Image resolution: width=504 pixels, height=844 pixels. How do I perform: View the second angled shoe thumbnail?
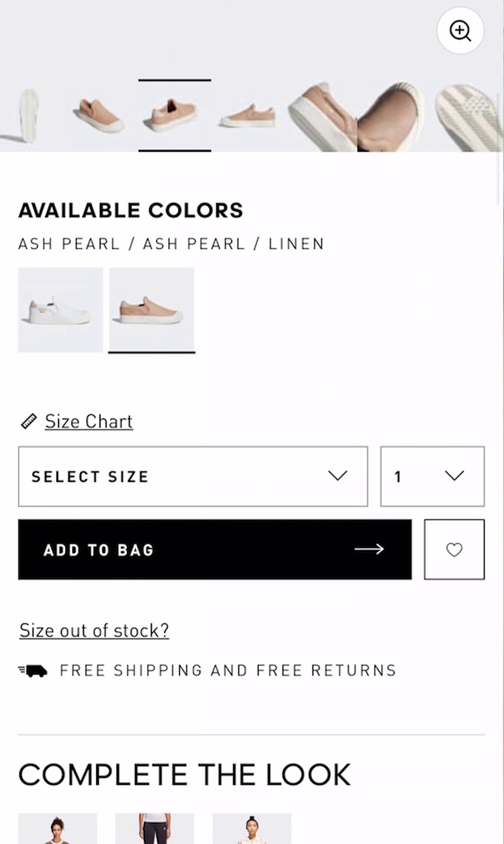pyautogui.click(x=99, y=116)
